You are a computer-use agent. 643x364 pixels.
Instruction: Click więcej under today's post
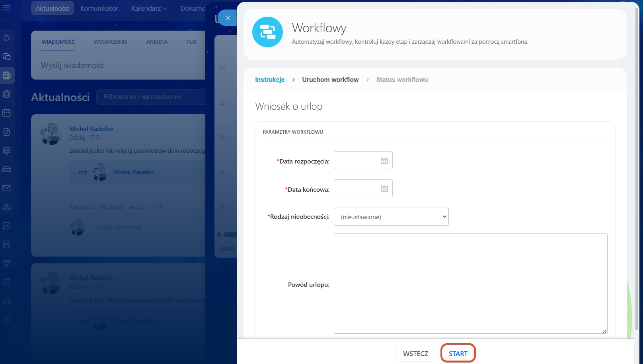point(136,207)
